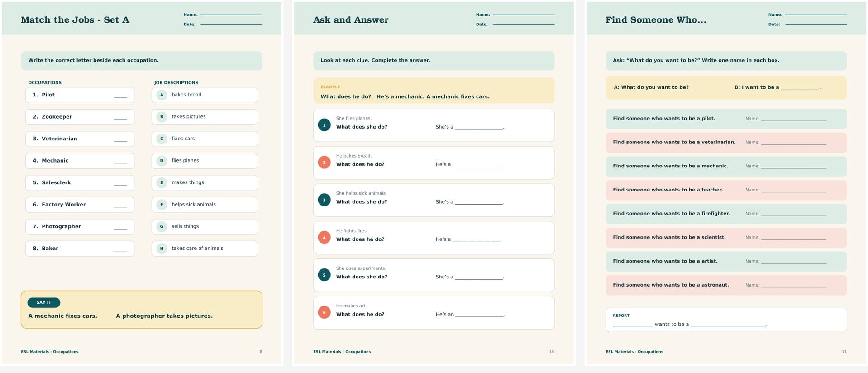Click the Name blank for wants to be a pilot
Screen dimensions: 868x373
[x=794, y=120]
